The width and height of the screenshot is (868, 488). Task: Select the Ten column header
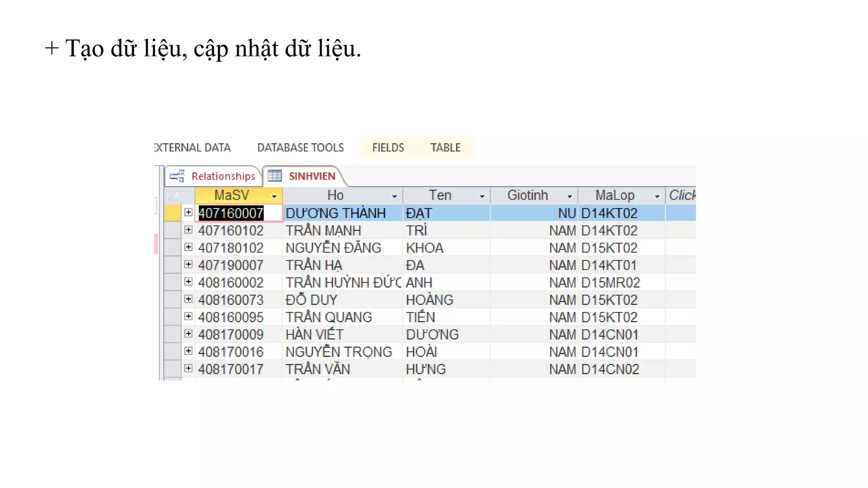tap(440, 195)
